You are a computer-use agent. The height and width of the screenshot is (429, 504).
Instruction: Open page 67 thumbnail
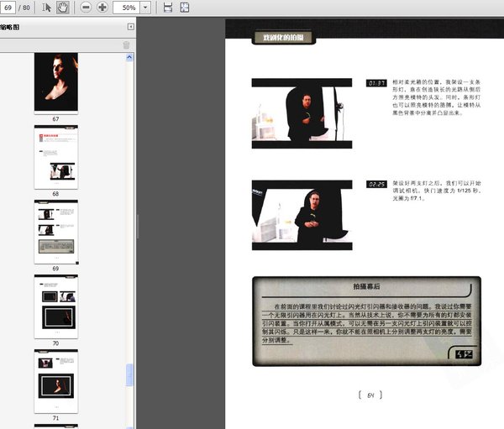[56, 83]
